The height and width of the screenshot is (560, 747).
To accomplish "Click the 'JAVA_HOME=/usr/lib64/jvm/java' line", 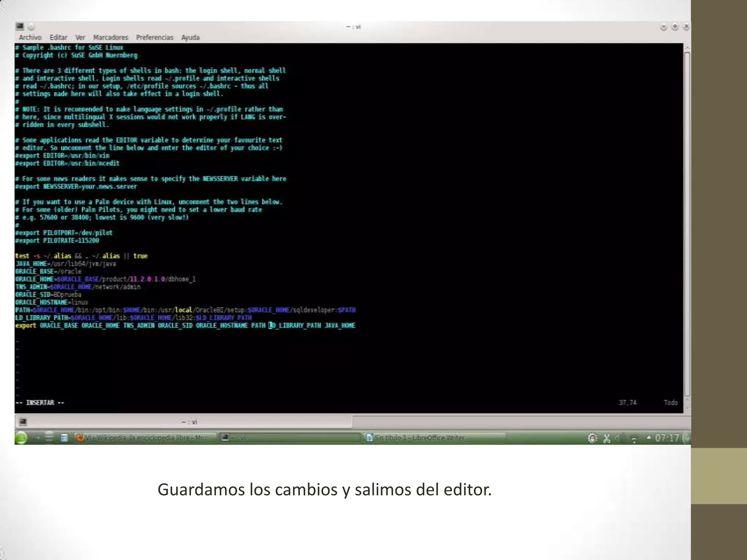I will coord(66,264).
